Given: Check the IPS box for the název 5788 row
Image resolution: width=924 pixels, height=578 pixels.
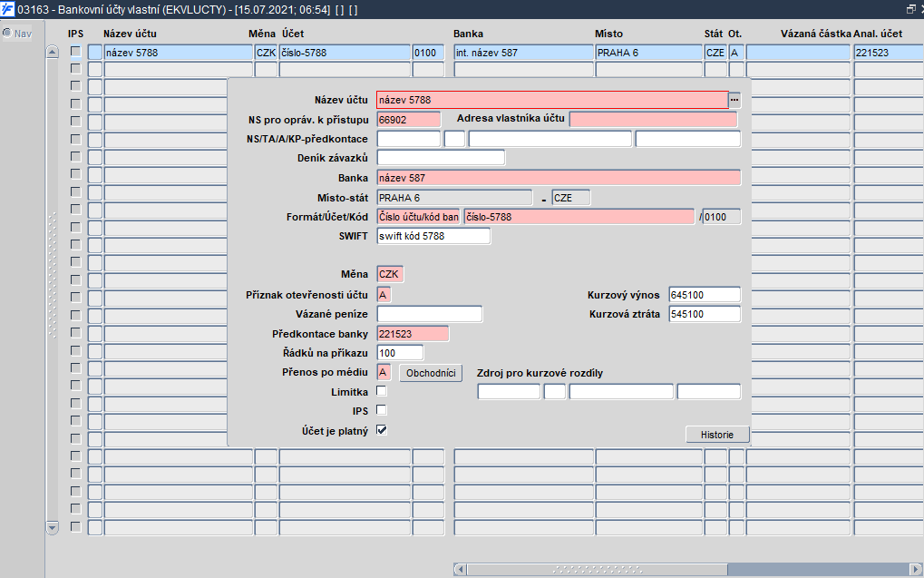Looking at the screenshot, I should pyautogui.click(x=75, y=53).
